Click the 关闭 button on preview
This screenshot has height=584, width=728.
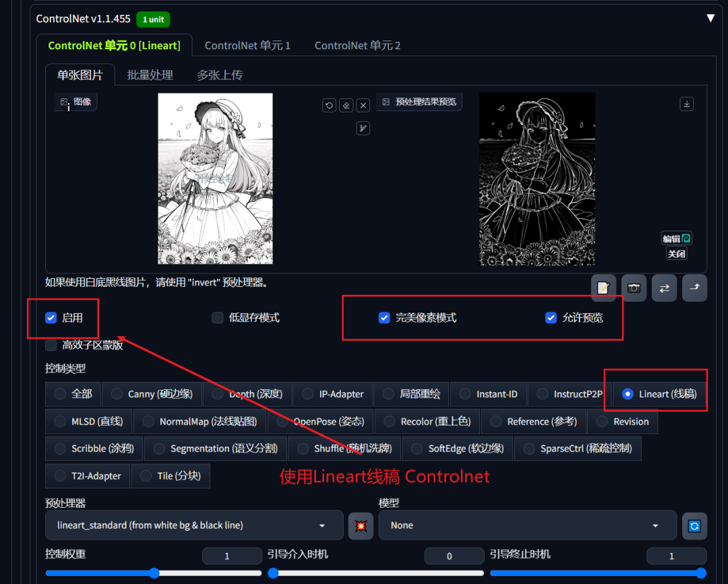677,254
